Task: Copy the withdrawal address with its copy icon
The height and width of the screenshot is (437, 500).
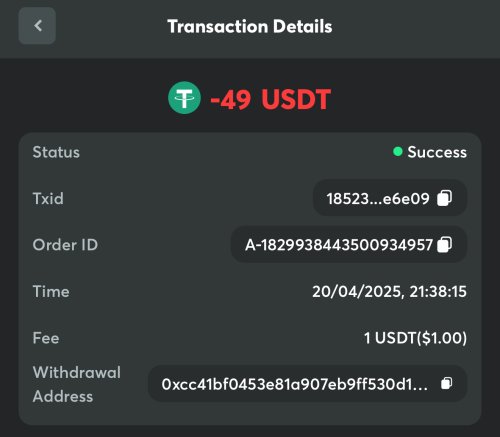Action: coord(446,383)
